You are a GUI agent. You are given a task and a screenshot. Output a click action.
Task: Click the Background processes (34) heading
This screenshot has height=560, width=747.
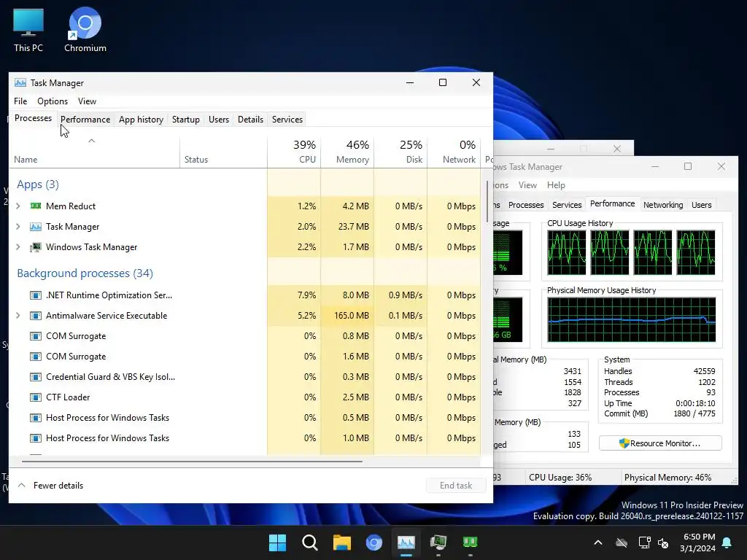[x=85, y=273]
